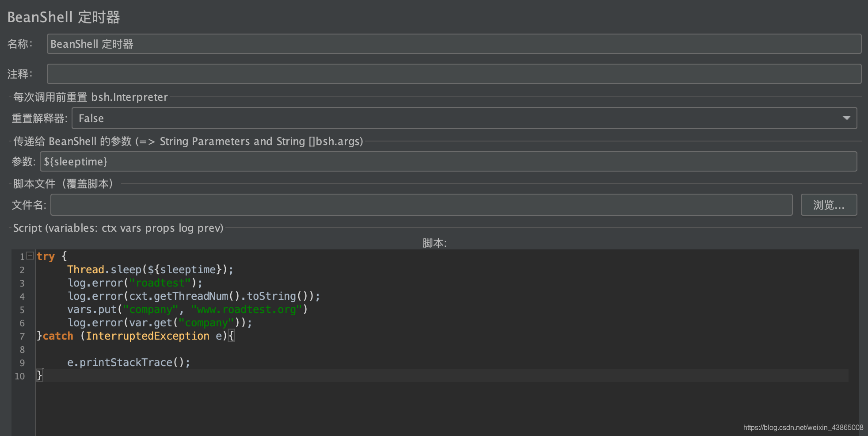Click the 名称 name input field
This screenshot has width=868, height=436.
[x=454, y=44]
